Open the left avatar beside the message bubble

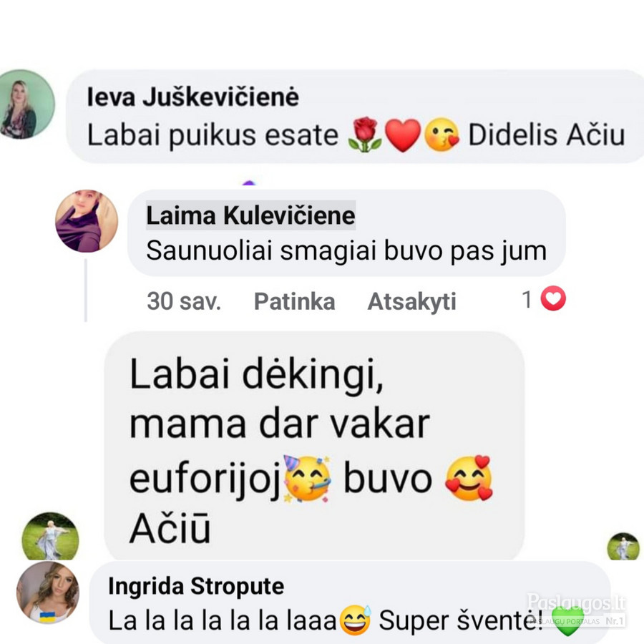50,536
